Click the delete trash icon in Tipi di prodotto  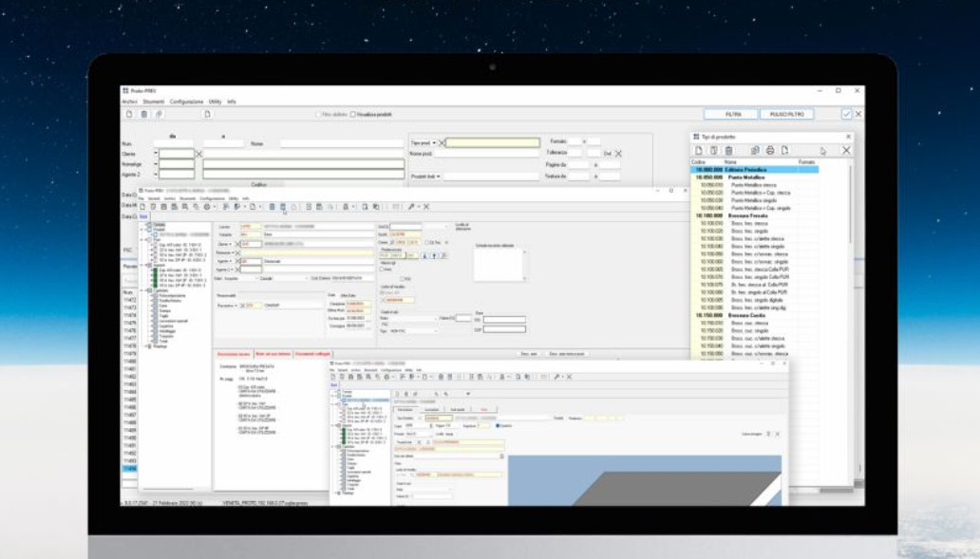point(728,150)
